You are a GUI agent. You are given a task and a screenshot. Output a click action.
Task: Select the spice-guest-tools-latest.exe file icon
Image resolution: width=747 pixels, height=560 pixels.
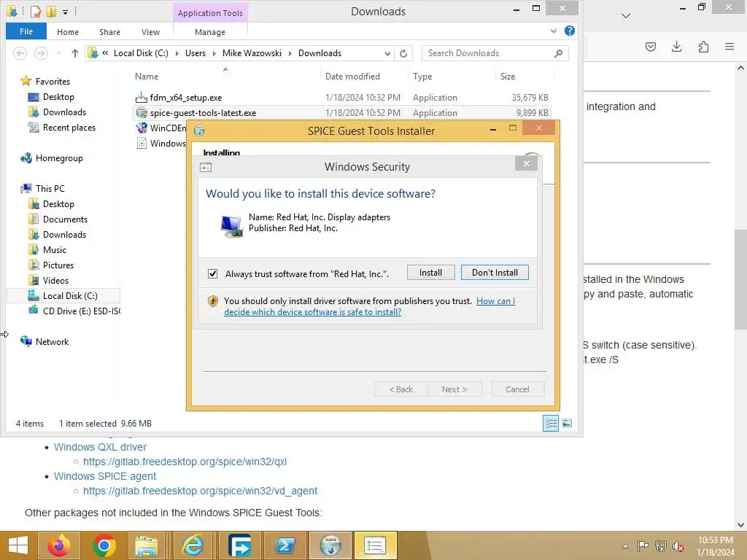pyautogui.click(x=141, y=113)
